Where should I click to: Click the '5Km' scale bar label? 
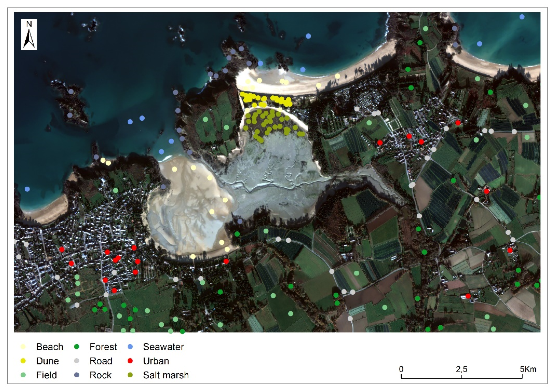point(528,369)
